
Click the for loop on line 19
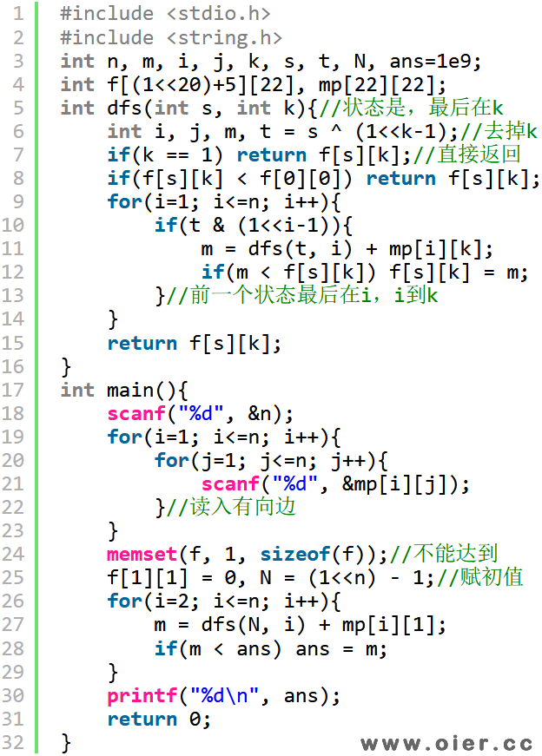[224, 437]
